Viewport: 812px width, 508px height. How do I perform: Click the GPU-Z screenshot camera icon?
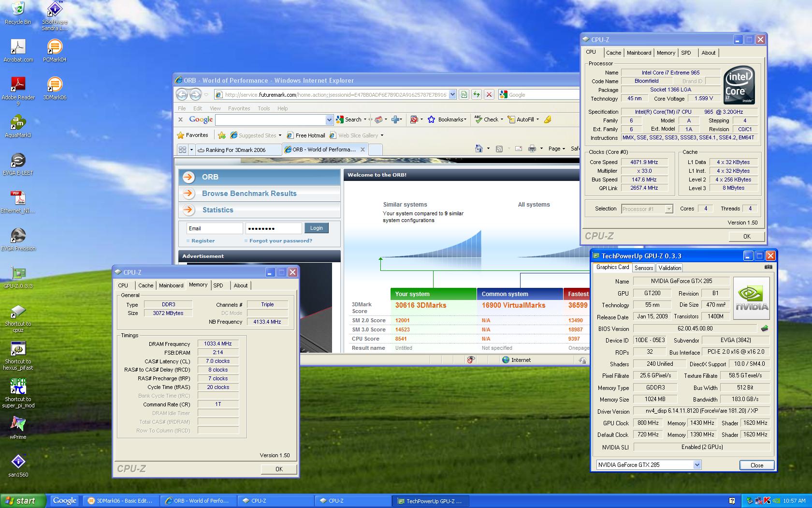point(768,267)
